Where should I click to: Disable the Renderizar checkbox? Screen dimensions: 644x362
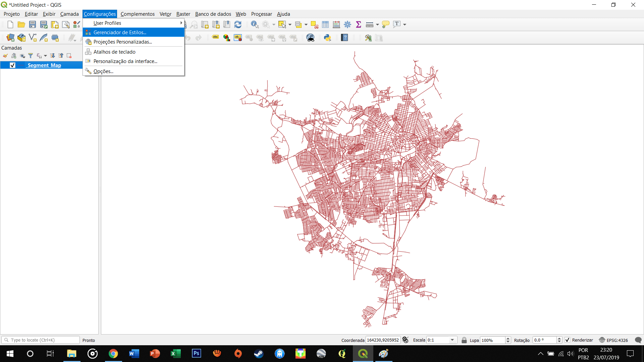pos(568,340)
